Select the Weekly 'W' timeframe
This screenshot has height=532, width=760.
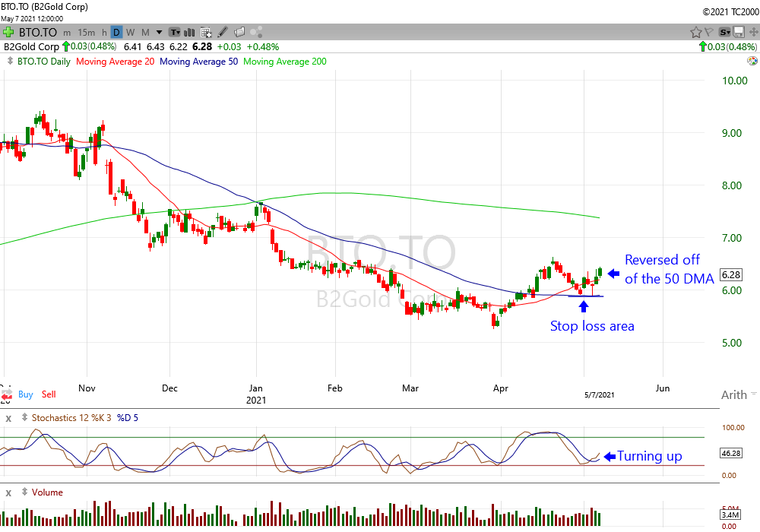[x=131, y=33]
